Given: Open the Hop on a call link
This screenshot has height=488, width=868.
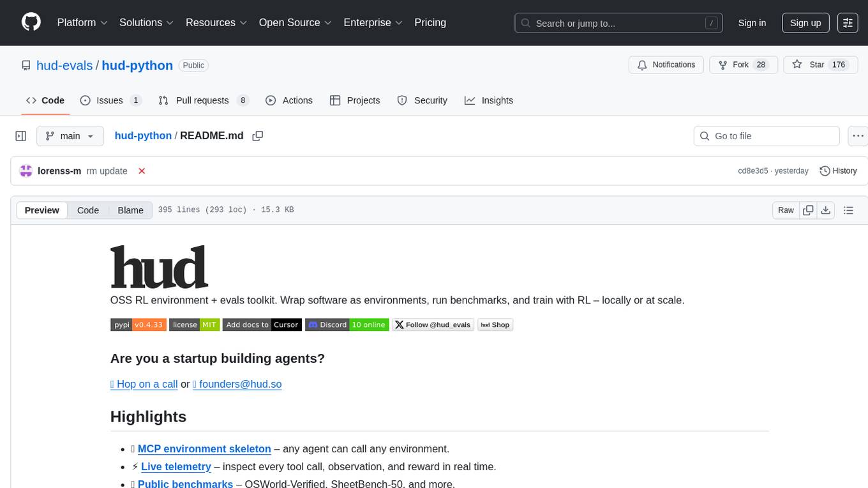Looking at the screenshot, I should tap(144, 384).
